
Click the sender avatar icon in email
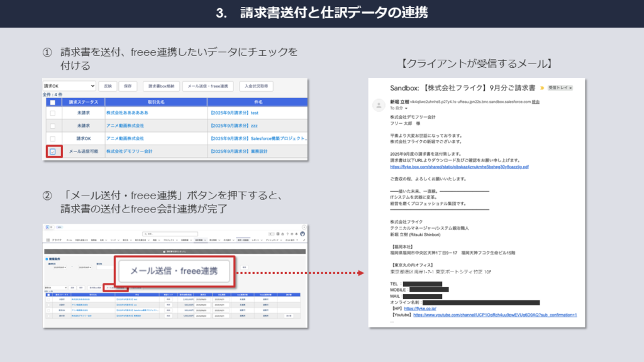(x=379, y=104)
